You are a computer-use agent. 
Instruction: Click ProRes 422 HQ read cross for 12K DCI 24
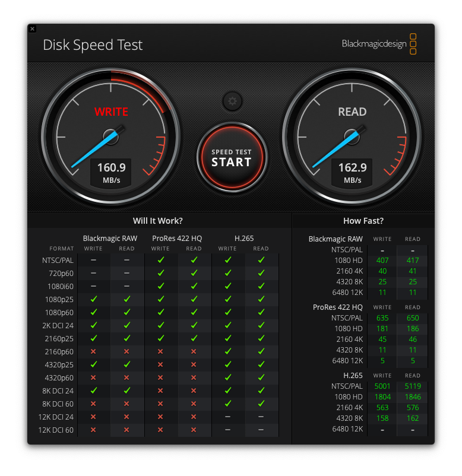pyautogui.click(x=194, y=417)
